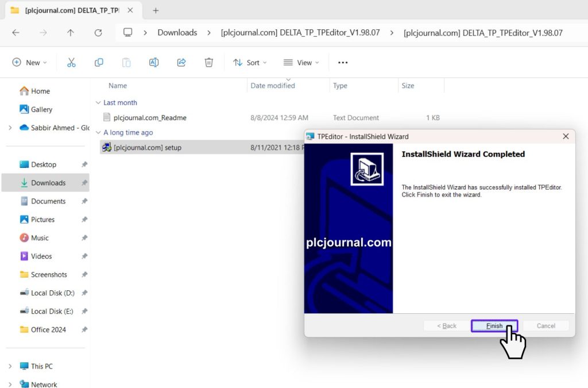588x388 pixels.
Task: Go up one folder level
Action: click(71, 33)
